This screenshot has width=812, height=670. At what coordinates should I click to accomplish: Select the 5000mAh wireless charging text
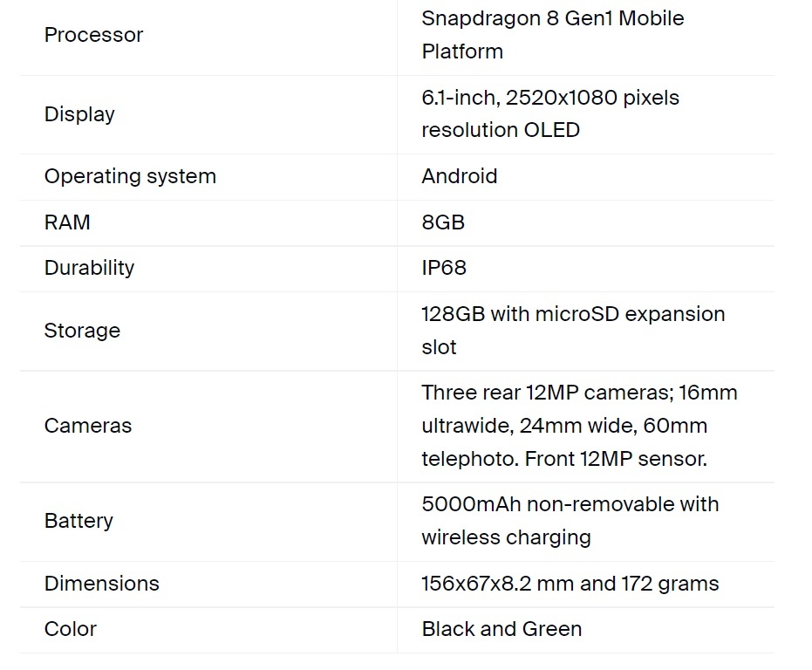(570, 521)
